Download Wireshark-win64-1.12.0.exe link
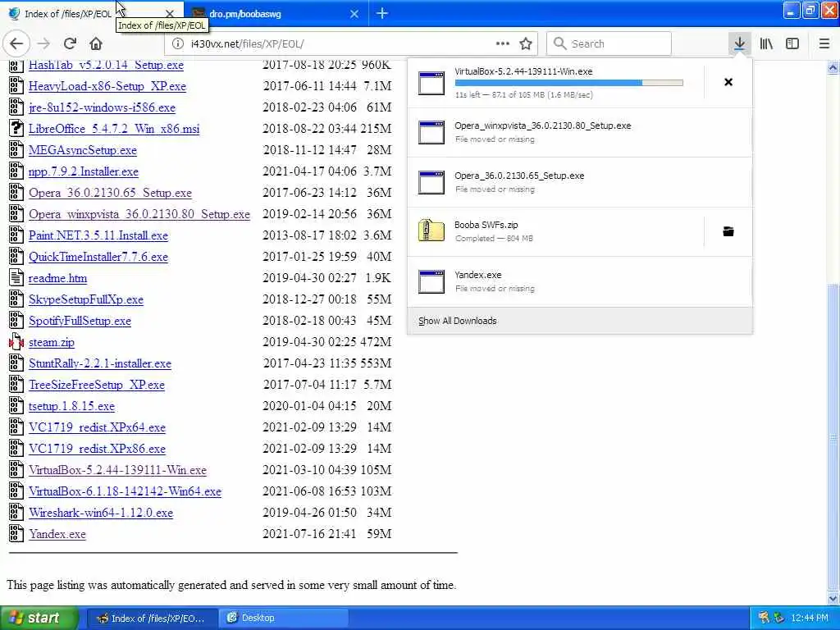The width and height of the screenshot is (840, 630). point(101,514)
